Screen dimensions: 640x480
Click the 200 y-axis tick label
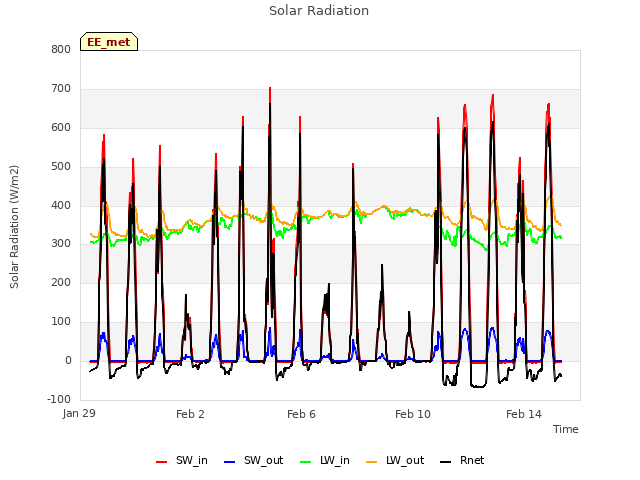click(61, 282)
